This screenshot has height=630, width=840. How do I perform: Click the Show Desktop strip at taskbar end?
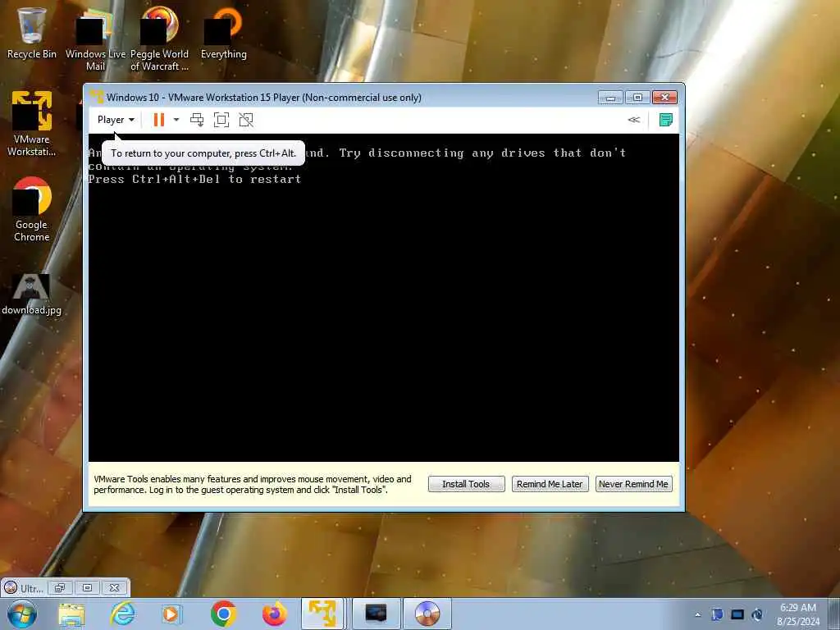(x=834, y=614)
